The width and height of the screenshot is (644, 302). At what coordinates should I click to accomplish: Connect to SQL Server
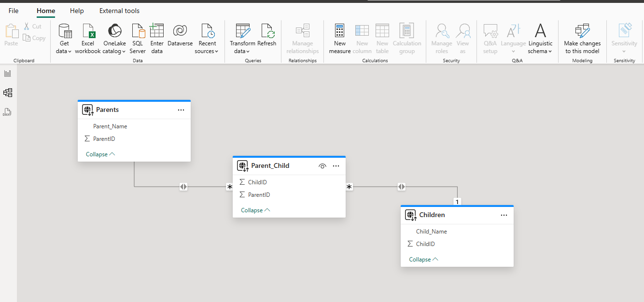[x=138, y=38]
